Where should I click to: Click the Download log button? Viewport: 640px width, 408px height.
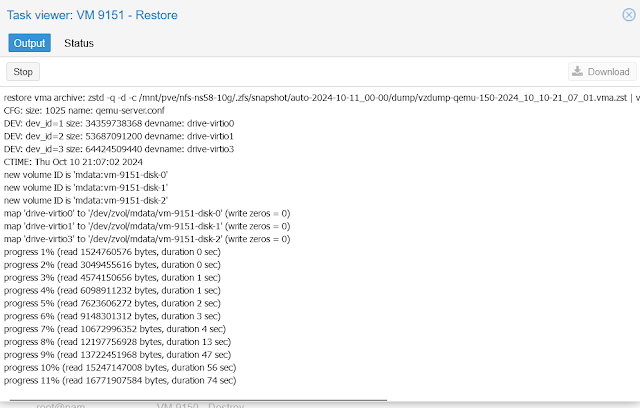point(600,72)
